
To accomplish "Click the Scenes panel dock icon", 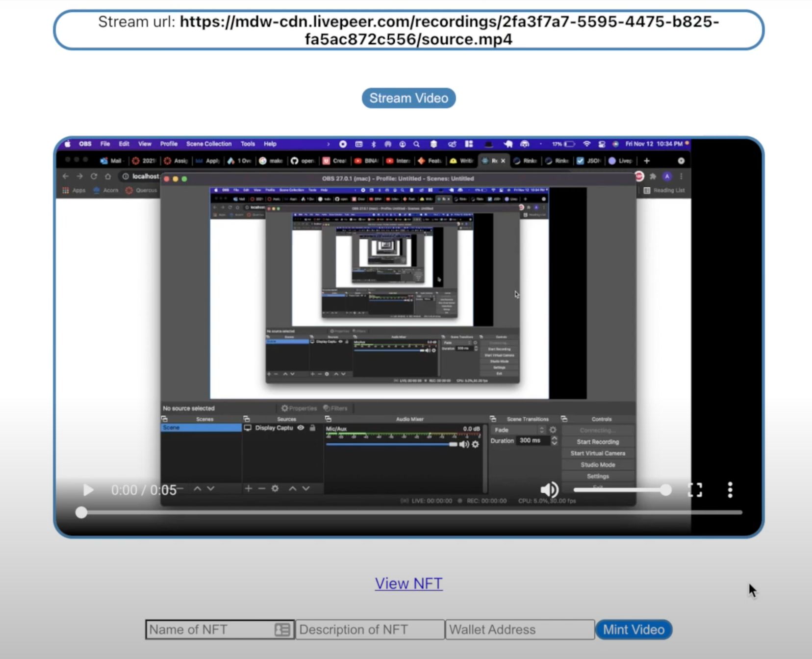I will (x=164, y=419).
